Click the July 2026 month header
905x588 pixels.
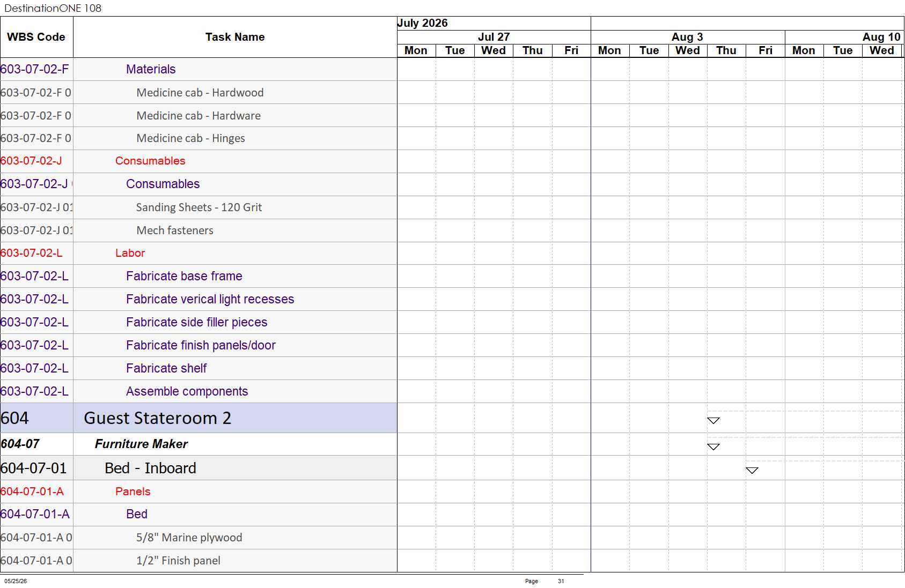tap(494, 23)
